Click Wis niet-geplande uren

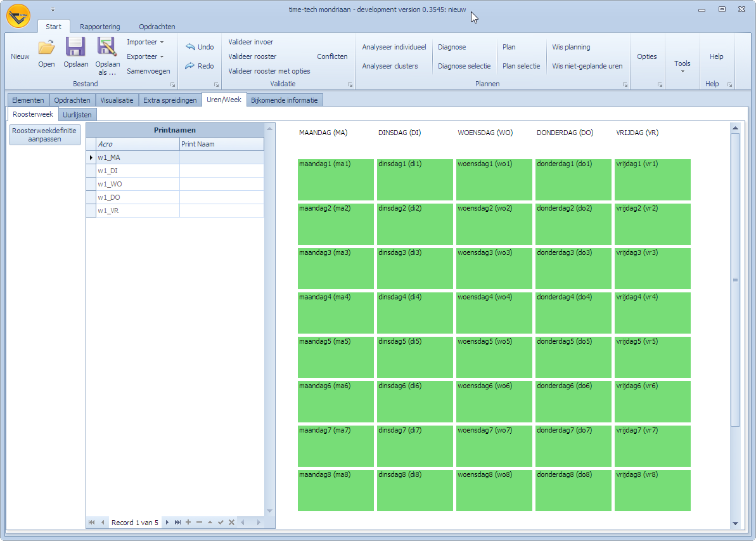[587, 66]
